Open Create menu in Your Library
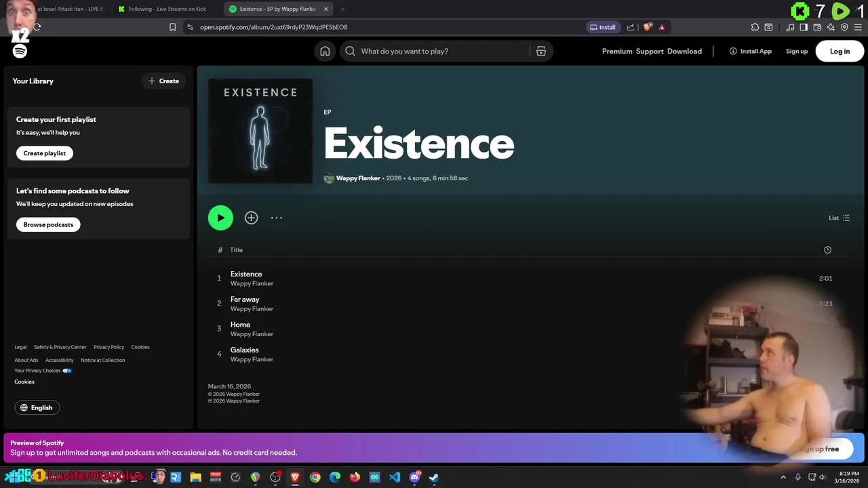The image size is (868, 488). [x=164, y=81]
